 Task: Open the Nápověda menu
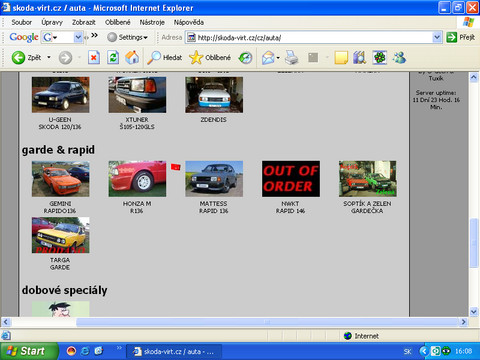(189, 22)
